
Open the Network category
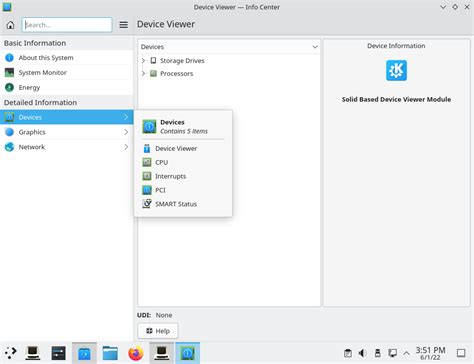pyautogui.click(x=67, y=147)
